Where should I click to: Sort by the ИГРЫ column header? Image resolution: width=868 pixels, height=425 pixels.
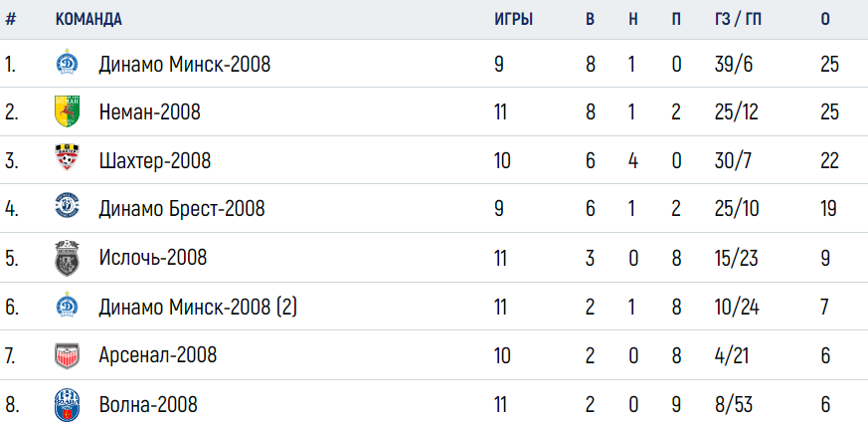(513, 19)
